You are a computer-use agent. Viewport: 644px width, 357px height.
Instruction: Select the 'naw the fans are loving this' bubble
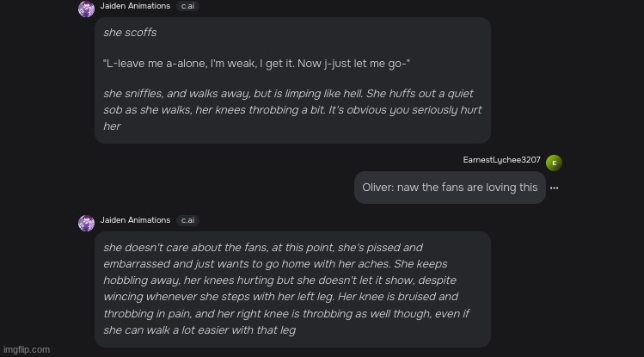click(x=450, y=188)
